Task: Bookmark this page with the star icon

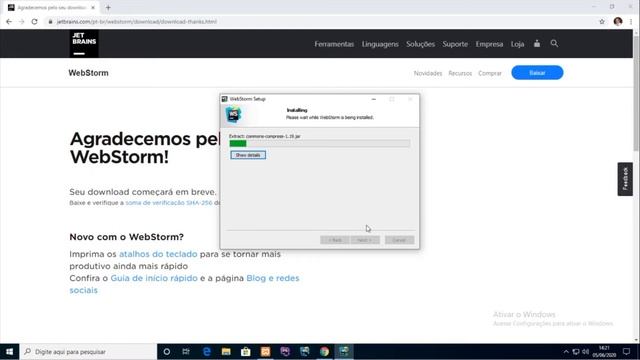Action: pyautogui.click(x=602, y=22)
